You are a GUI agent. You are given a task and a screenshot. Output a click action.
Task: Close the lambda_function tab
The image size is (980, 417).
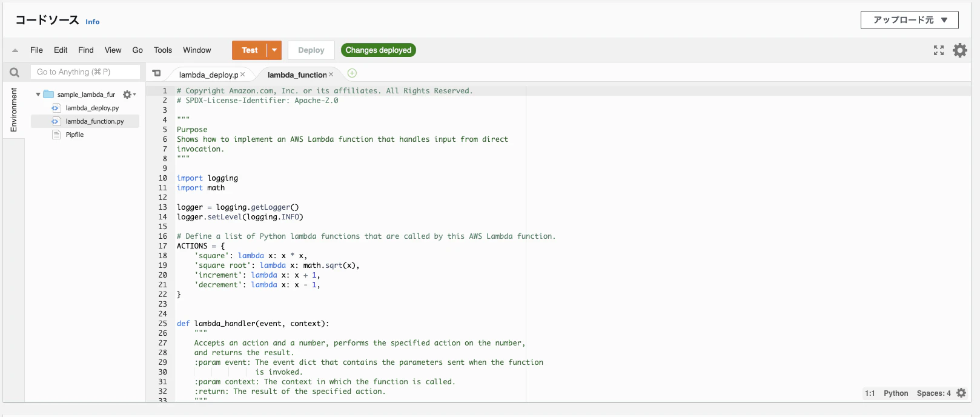[331, 75]
